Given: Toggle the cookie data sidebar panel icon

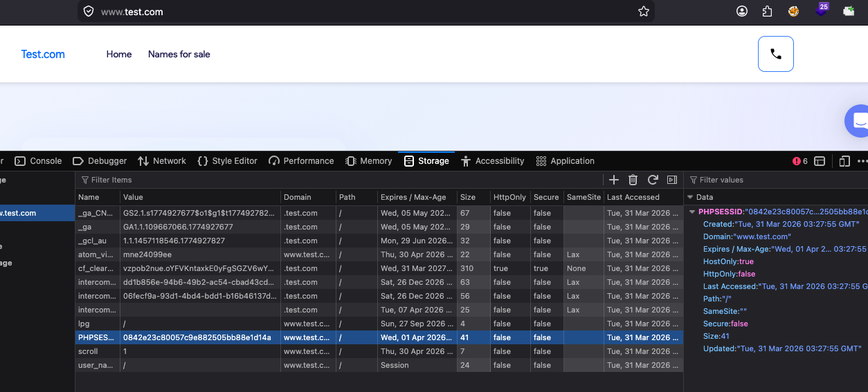Looking at the screenshot, I should [671, 180].
